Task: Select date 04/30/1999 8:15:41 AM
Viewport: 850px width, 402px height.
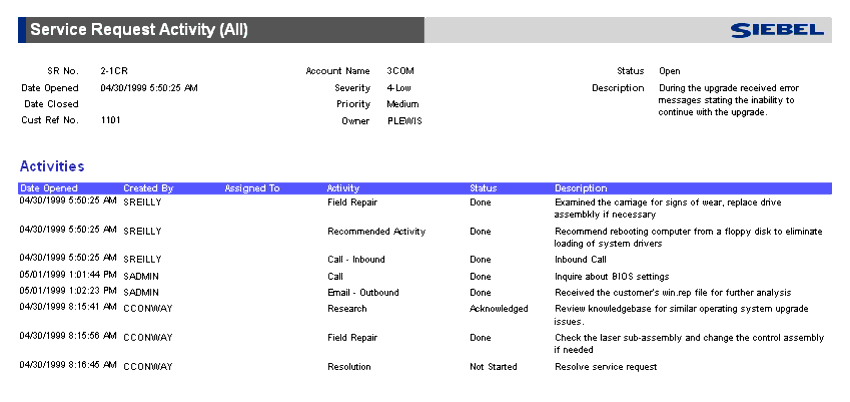Action: 68,308
